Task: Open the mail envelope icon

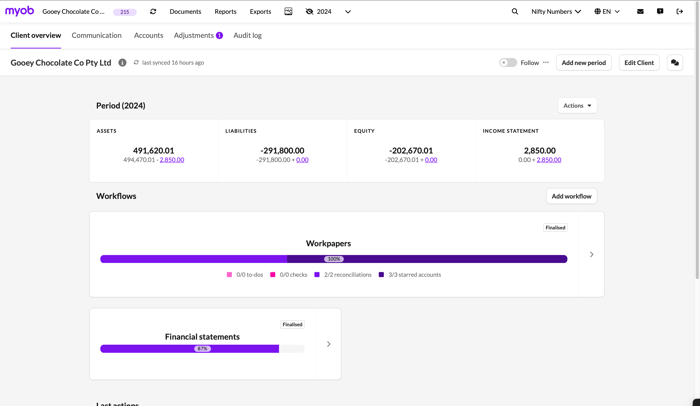Action: (x=640, y=12)
